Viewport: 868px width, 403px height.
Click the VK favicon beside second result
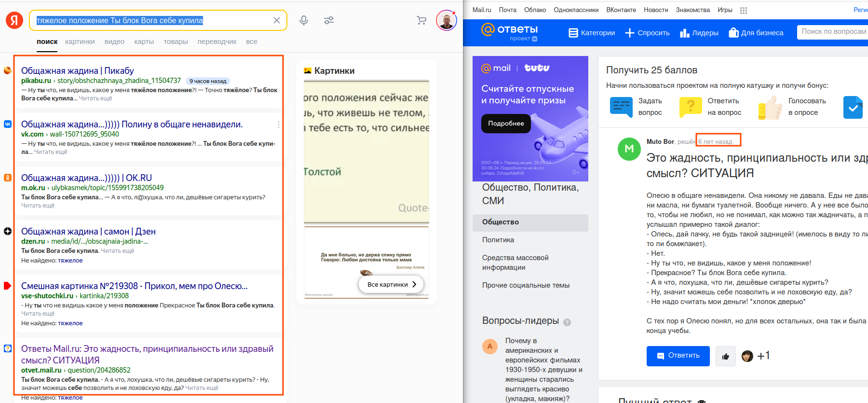pos(8,124)
